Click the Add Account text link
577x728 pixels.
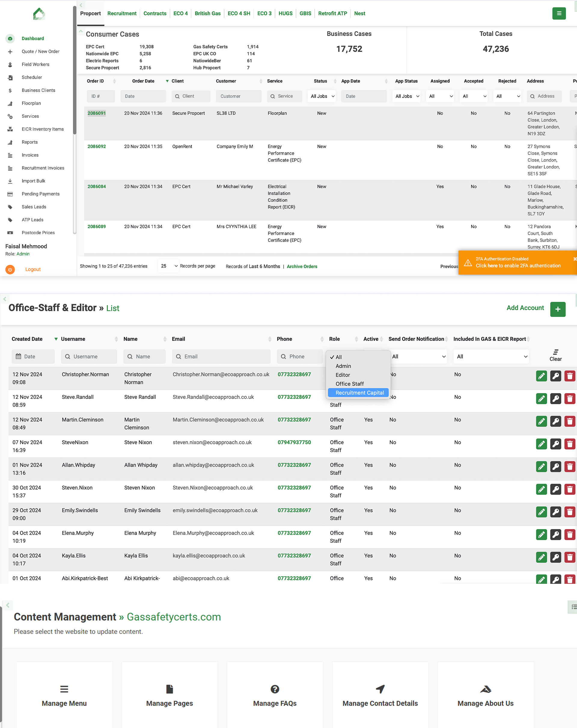(525, 308)
